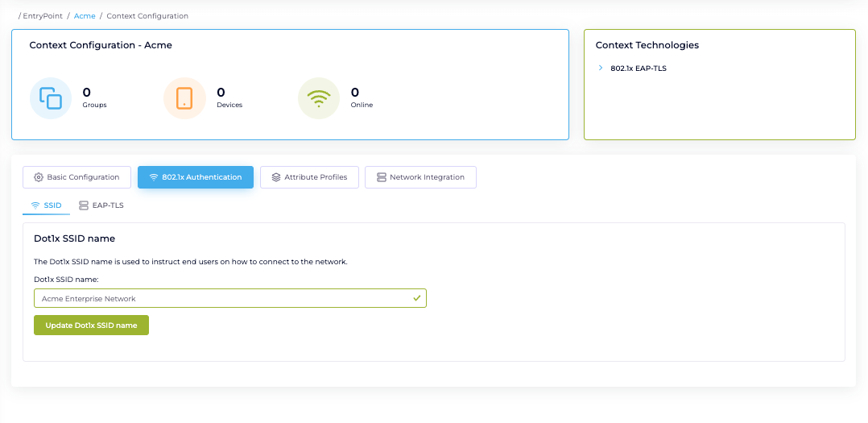The height and width of the screenshot is (423, 868).
Task: Click the server icon beside EAP-TLS sub-tab
Action: click(84, 205)
